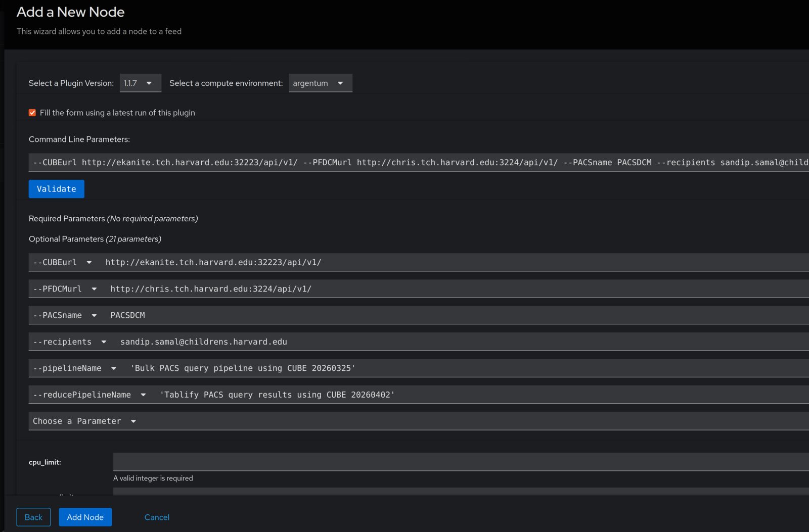
Task: Toggle Fill the form using latest run checkbox
Action: pyautogui.click(x=32, y=113)
